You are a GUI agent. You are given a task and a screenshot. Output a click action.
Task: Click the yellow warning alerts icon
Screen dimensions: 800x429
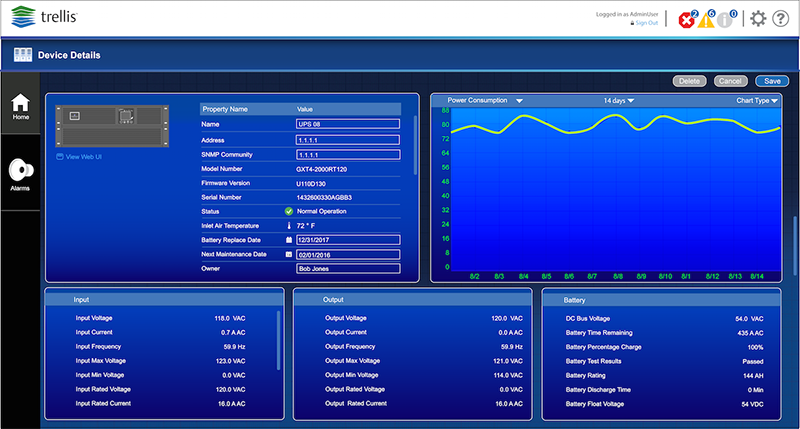coord(708,20)
